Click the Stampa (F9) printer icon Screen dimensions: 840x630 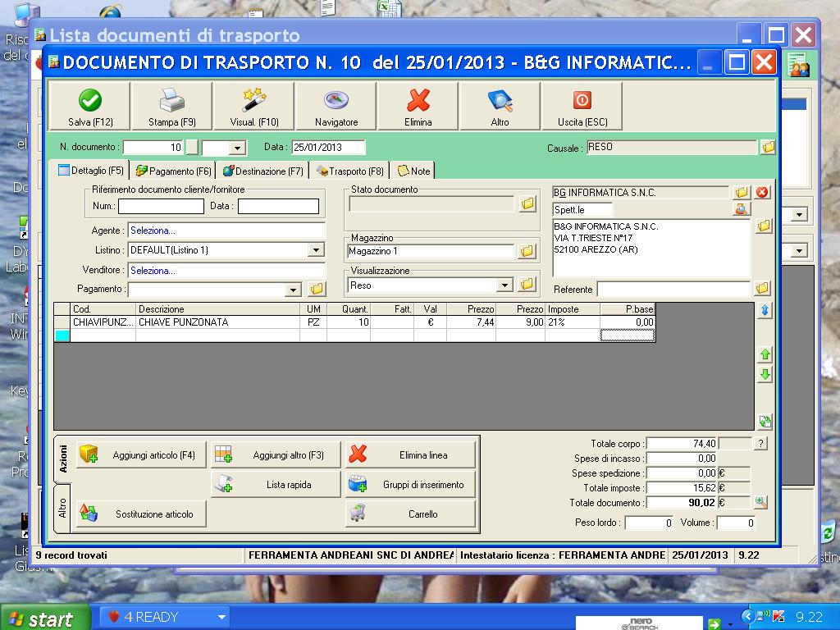tap(171, 107)
